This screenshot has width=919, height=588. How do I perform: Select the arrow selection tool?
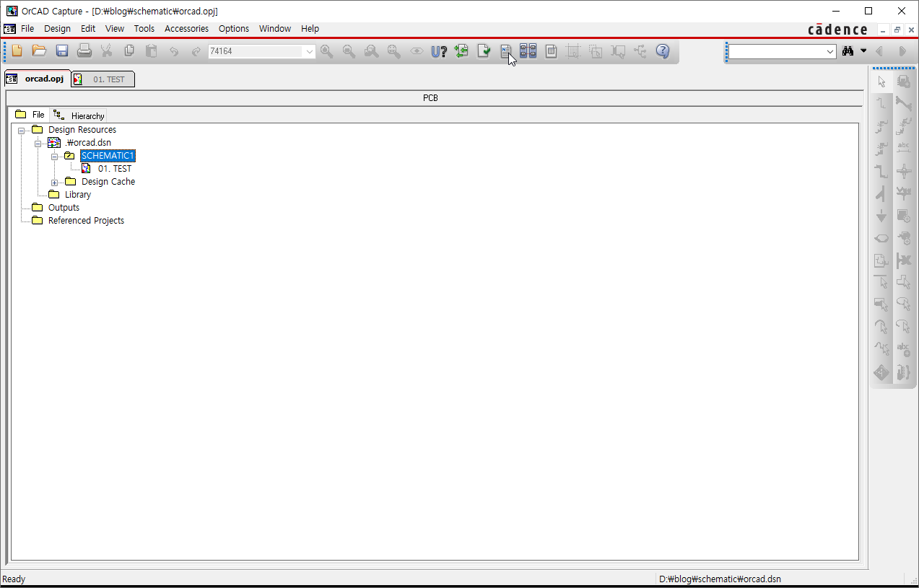tap(881, 82)
